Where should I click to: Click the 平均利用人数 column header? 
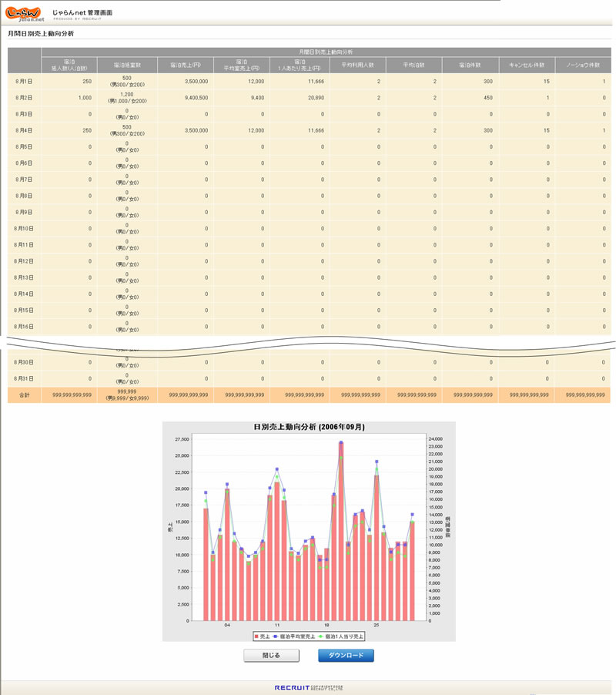358,65
